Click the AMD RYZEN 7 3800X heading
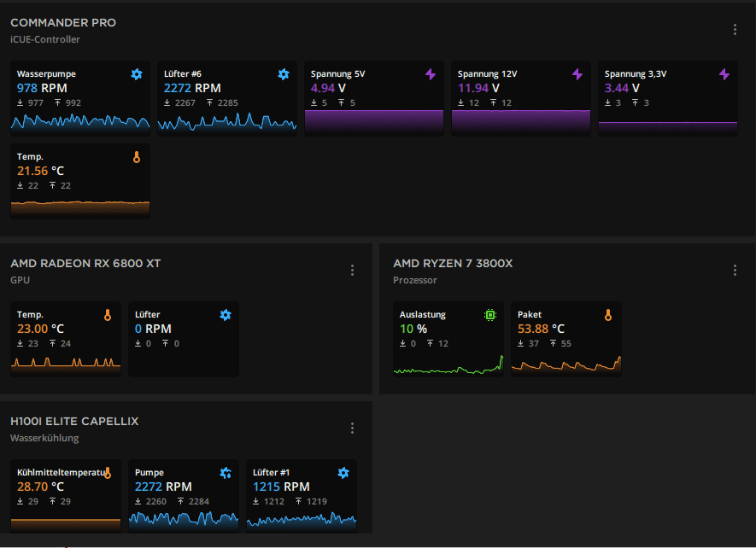Image resolution: width=756 pixels, height=548 pixels. point(453,263)
